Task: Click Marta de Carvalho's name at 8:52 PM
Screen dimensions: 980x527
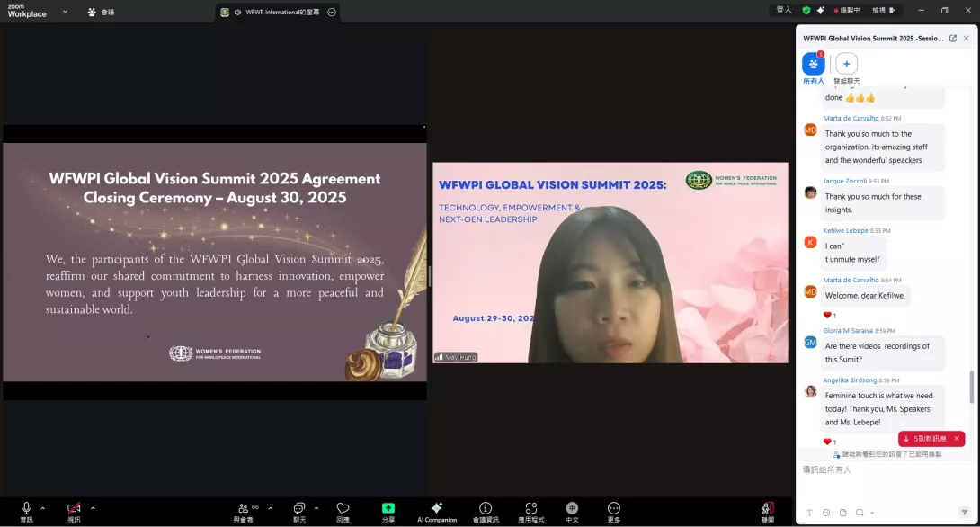Action: click(851, 118)
